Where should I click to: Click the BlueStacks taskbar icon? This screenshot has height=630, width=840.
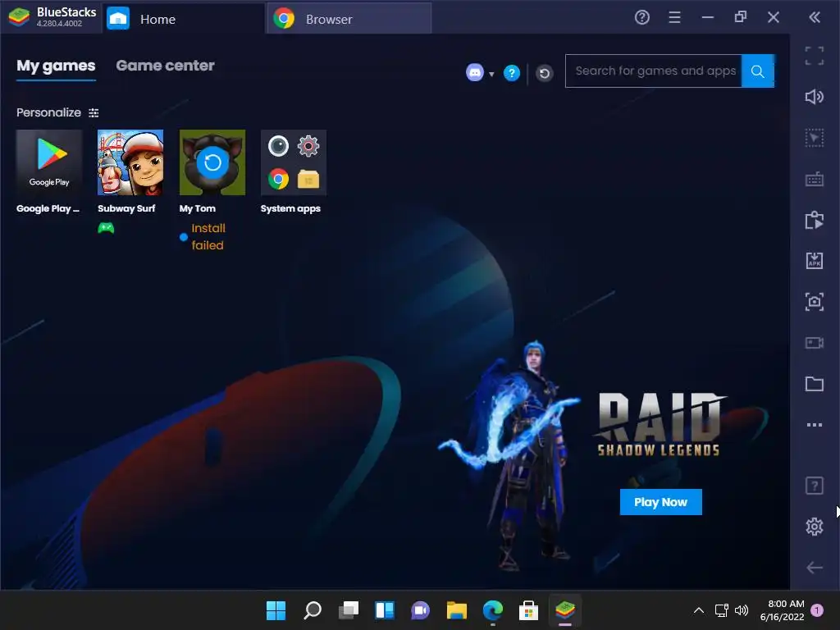click(x=565, y=610)
